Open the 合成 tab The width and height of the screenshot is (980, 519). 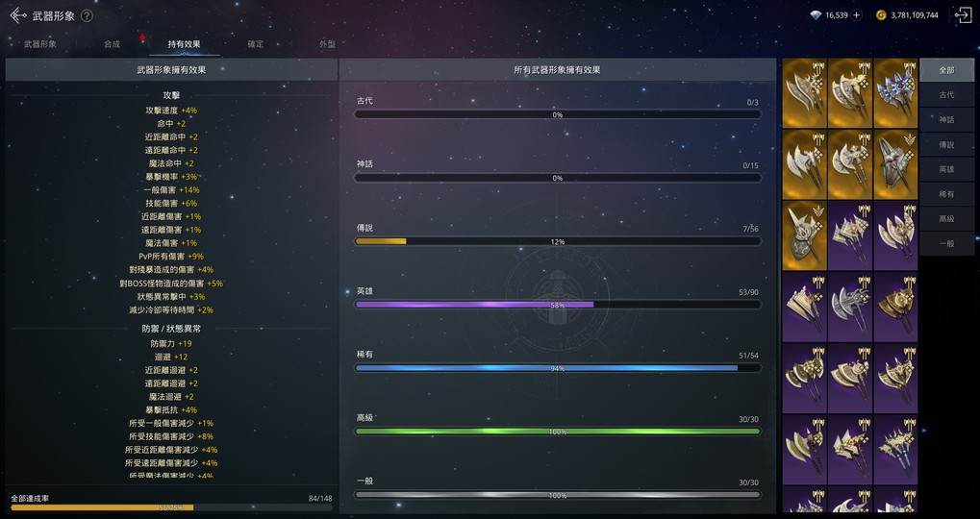(112, 44)
